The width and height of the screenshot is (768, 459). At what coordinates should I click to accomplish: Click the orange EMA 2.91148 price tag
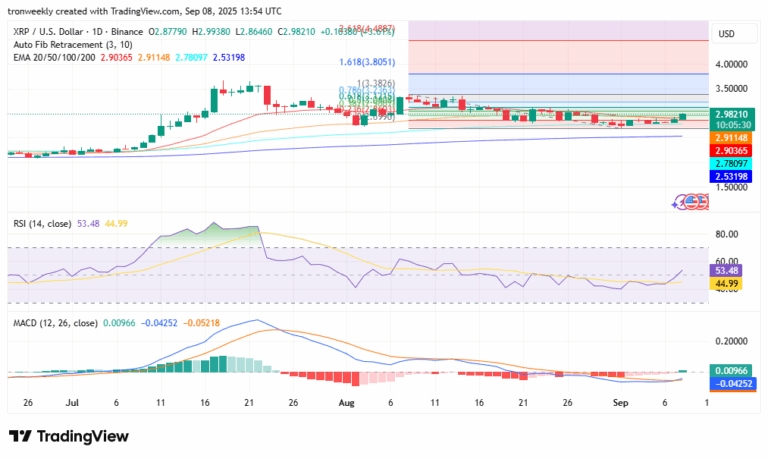(x=728, y=137)
